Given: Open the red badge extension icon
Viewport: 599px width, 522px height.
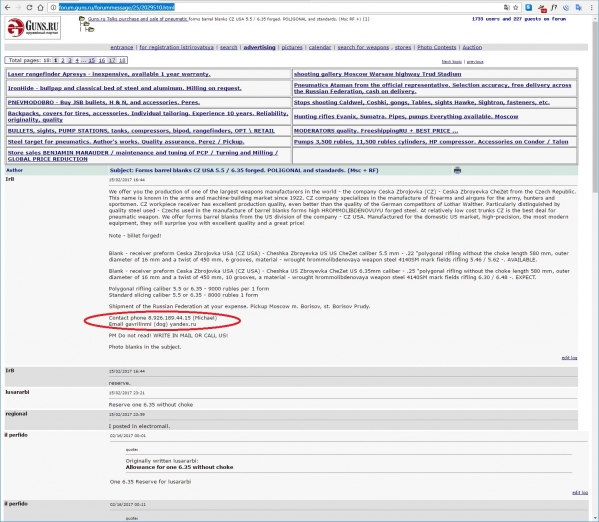Looking at the screenshot, I should click(542, 8).
